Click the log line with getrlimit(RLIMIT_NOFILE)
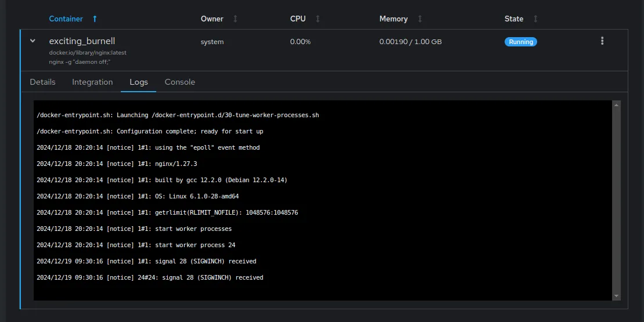644x322 pixels. 167,212
